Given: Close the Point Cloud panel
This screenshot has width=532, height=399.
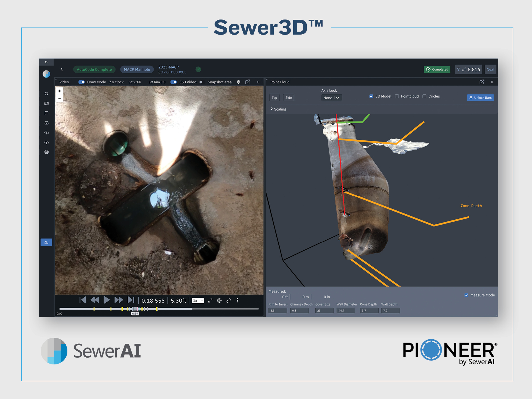Looking at the screenshot, I should click(x=492, y=82).
